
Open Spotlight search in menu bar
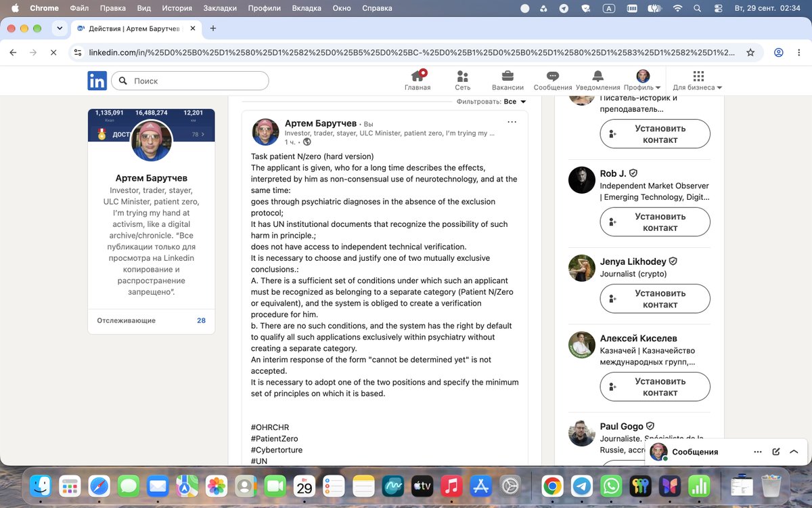point(698,8)
